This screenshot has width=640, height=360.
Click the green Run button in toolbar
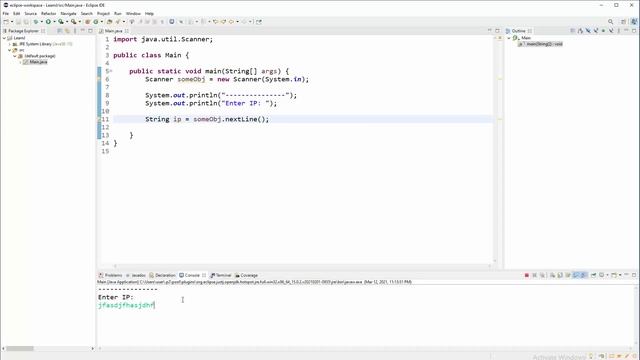pyautogui.click(x=48, y=22)
